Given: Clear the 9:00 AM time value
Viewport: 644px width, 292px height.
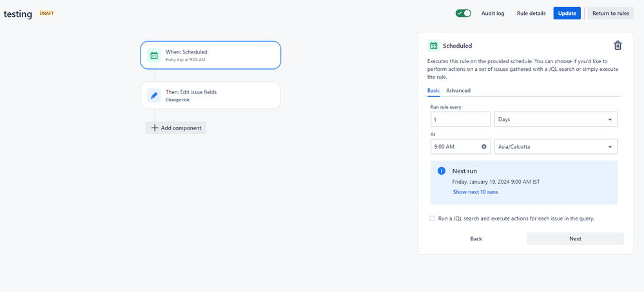Looking at the screenshot, I should coord(484,146).
